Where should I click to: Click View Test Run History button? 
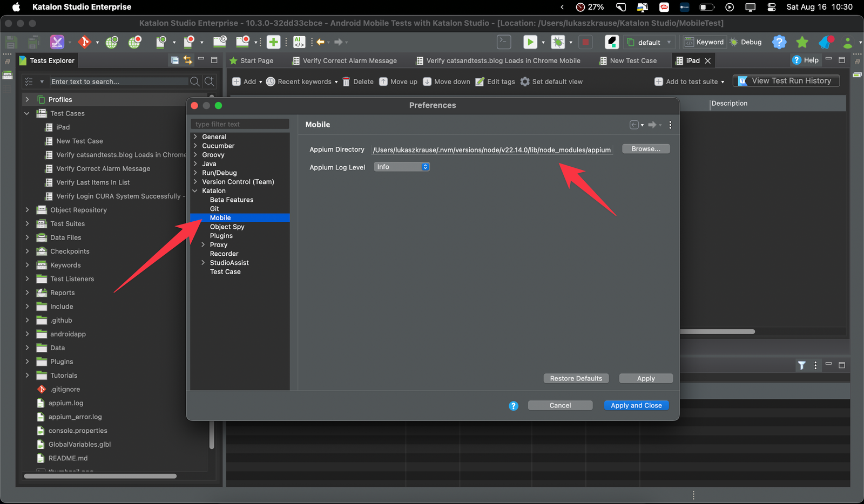point(786,81)
